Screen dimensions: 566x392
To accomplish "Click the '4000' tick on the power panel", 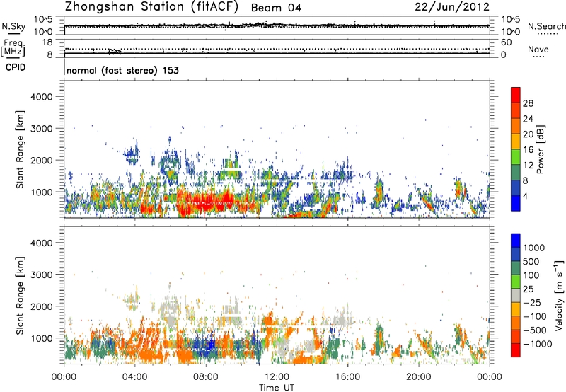I will click(42, 97).
